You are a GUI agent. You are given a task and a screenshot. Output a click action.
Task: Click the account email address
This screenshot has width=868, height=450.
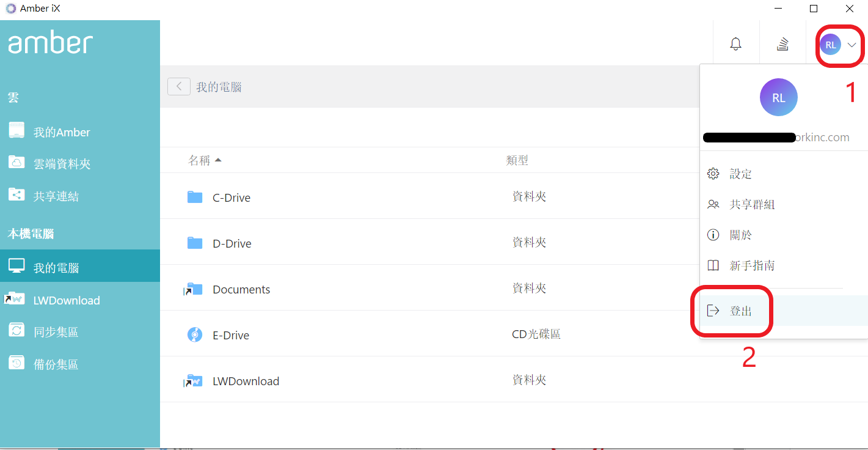[x=776, y=137]
